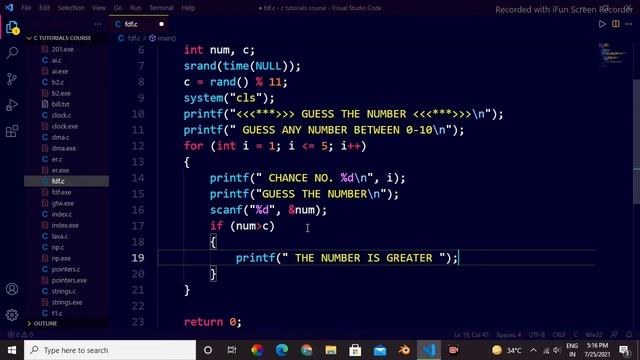Open the Search view in activity bar
Screen dimensions: 640x360
coord(12,53)
